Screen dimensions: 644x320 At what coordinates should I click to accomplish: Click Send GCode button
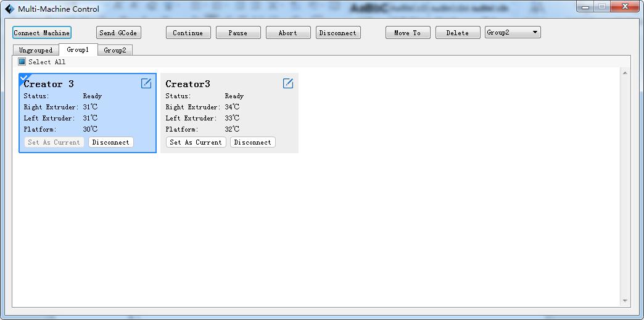pos(118,33)
